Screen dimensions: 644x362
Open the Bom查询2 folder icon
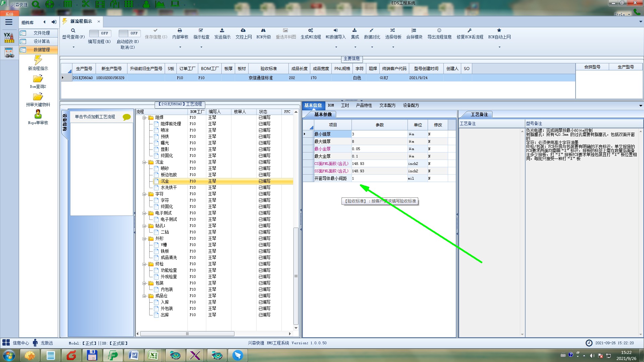(x=38, y=79)
